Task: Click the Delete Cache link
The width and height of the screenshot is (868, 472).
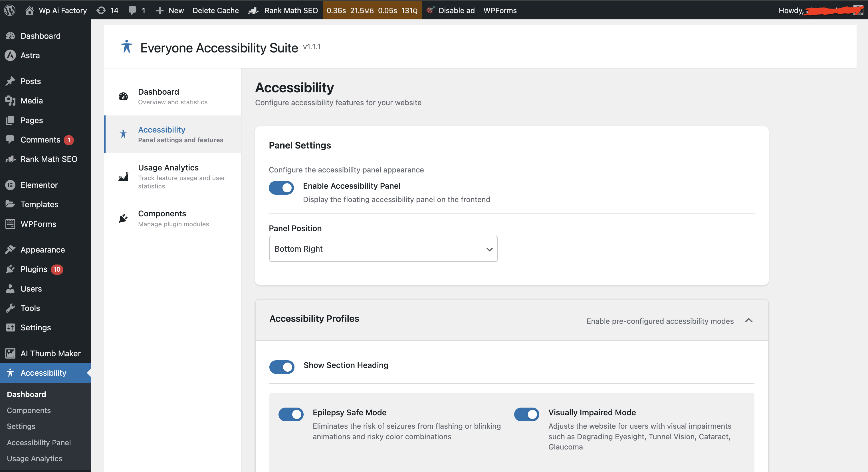Action: (x=215, y=10)
